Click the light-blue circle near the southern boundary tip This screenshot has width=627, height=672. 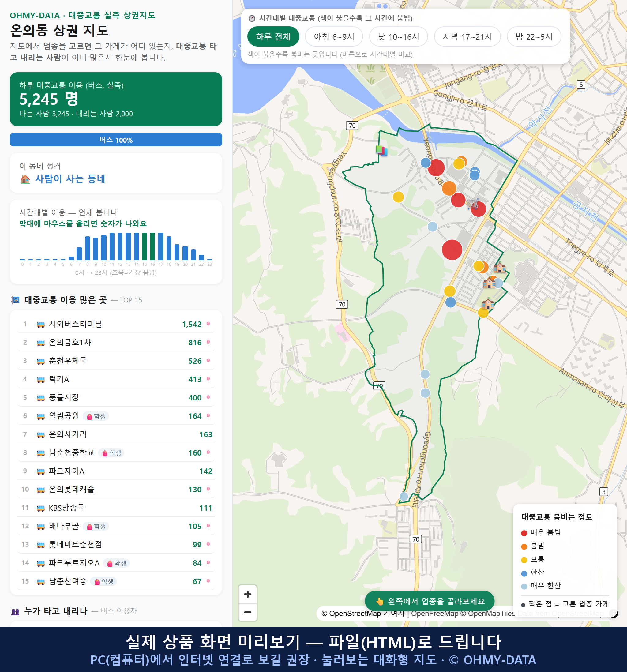click(x=404, y=496)
